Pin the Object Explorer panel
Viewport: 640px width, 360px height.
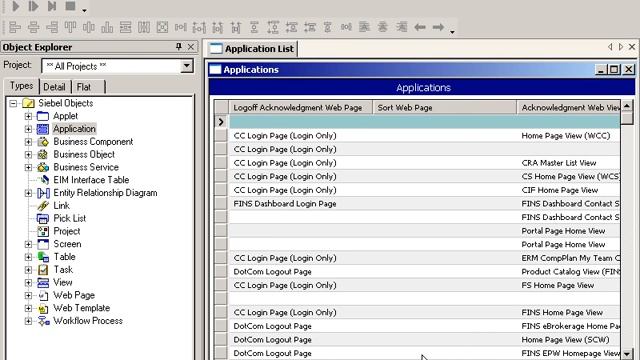point(179,47)
